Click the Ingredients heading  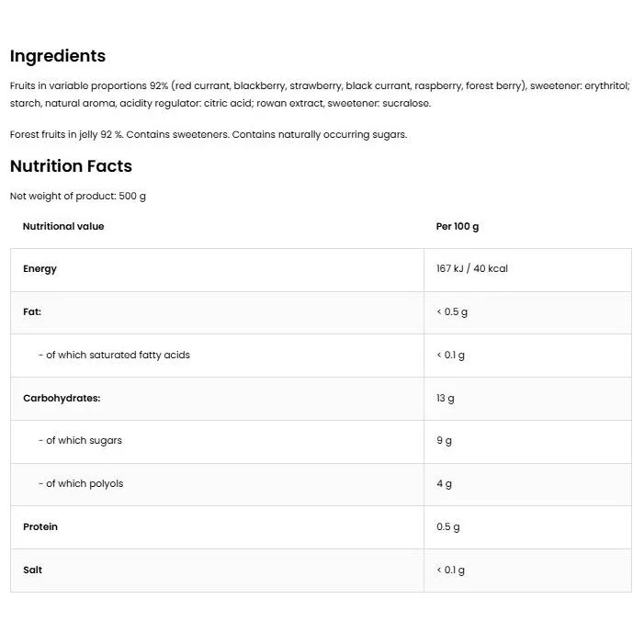[x=58, y=56]
